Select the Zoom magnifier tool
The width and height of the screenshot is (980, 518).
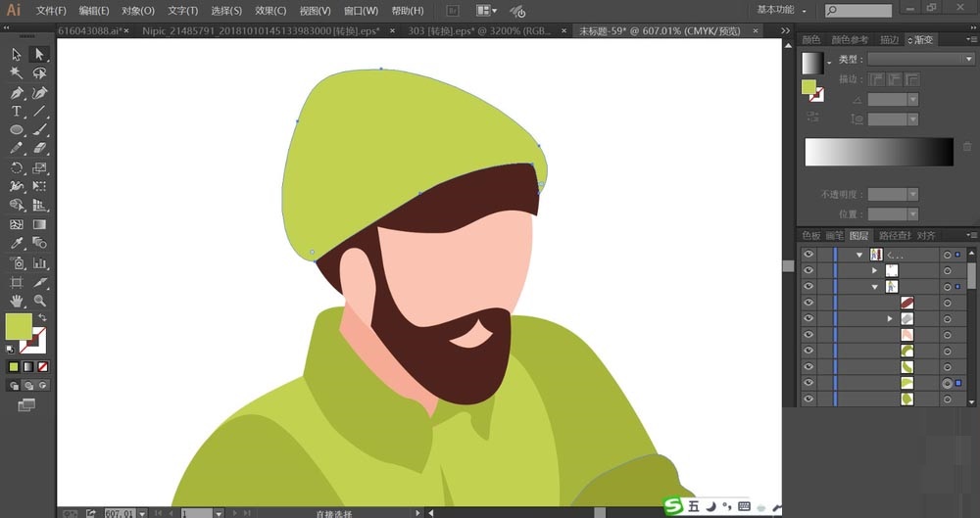coord(39,301)
